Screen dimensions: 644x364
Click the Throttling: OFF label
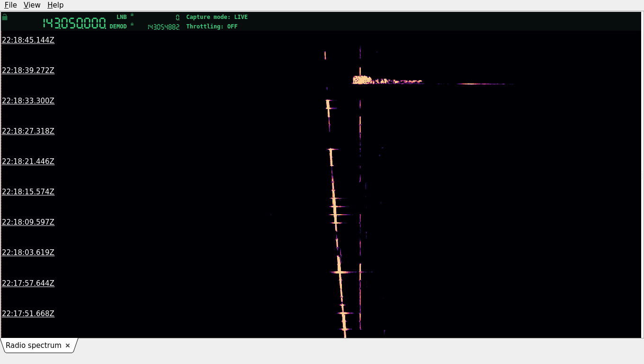pyautogui.click(x=212, y=27)
